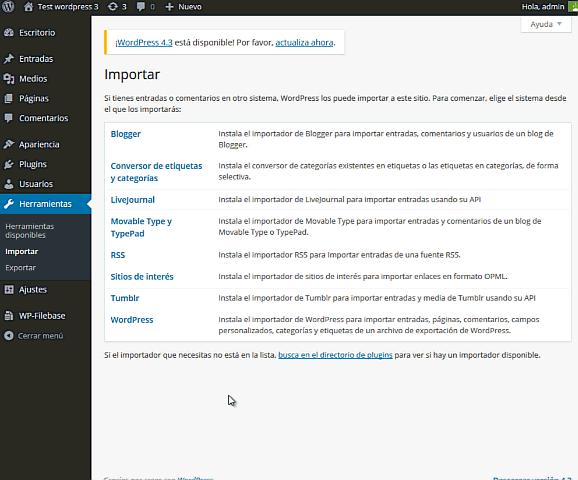Screen dimensions: 578x480
Task: Choose Movable Type y TypePad importer
Action: pos(141,227)
